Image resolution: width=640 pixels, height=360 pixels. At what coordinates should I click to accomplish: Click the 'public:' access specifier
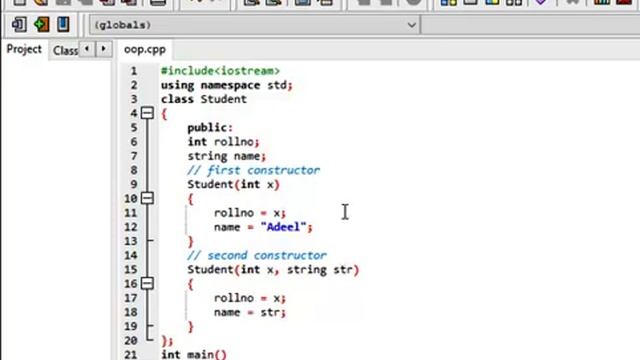pos(210,128)
